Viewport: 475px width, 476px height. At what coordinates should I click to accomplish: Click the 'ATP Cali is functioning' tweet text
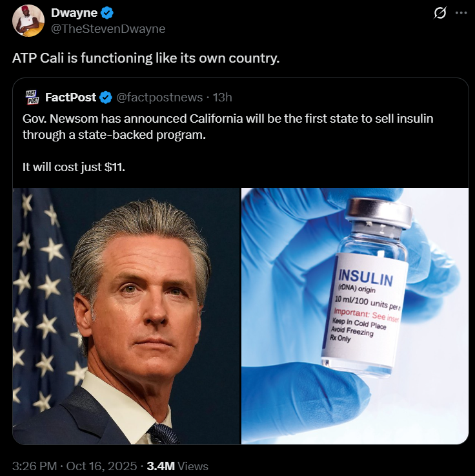(x=146, y=58)
